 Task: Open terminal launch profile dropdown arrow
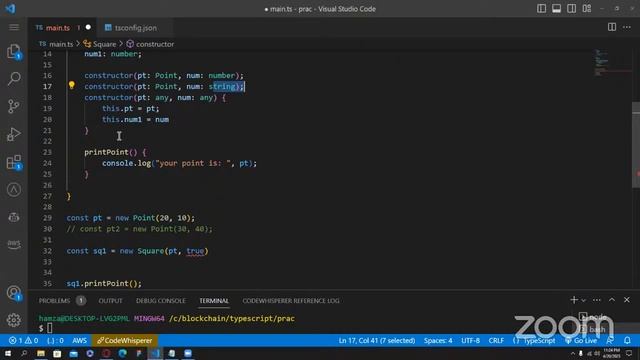[583, 300]
